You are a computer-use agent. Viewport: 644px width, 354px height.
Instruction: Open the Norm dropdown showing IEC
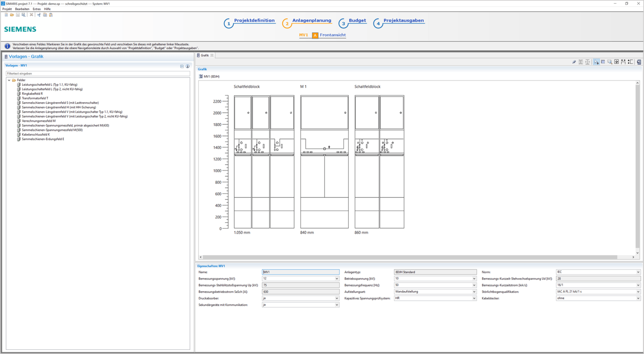click(x=638, y=272)
